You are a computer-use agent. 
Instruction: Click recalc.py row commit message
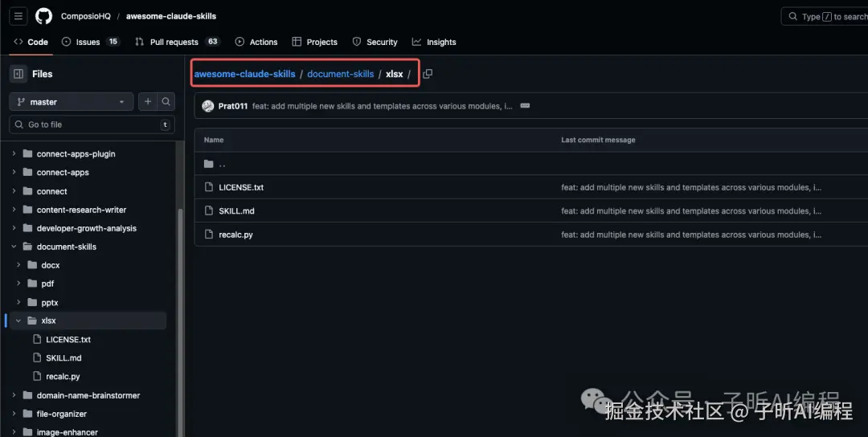pyautogui.click(x=691, y=235)
